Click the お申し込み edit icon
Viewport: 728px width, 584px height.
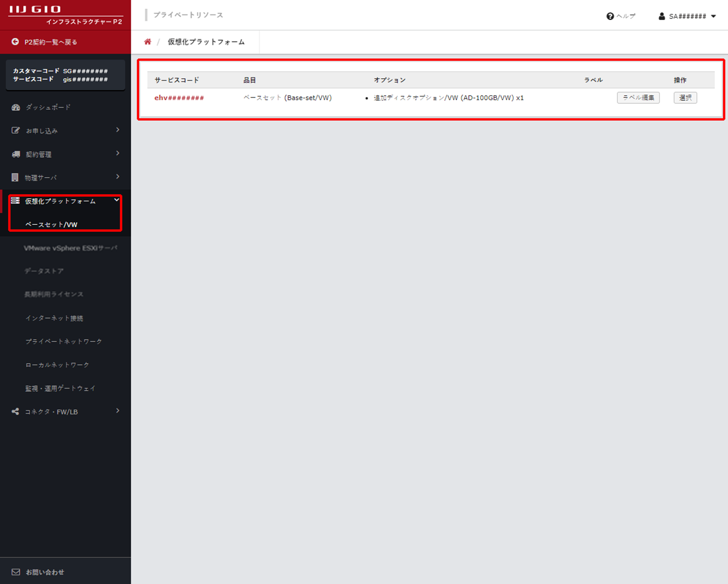pos(16,131)
